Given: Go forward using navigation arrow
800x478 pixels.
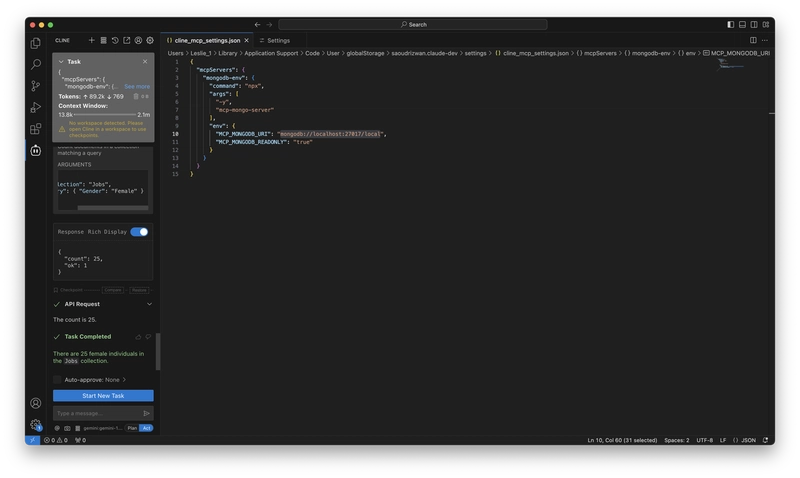Looking at the screenshot, I should coord(269,24).
